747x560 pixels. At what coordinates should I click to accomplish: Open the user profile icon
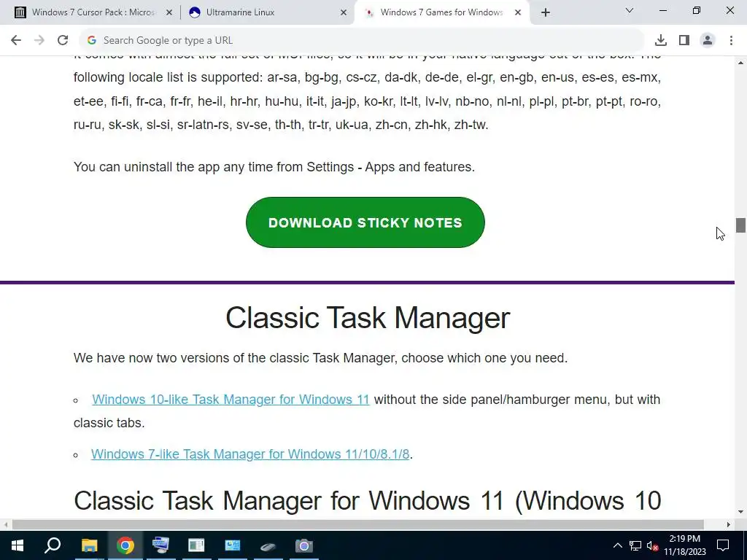click(x=708, y=41)
